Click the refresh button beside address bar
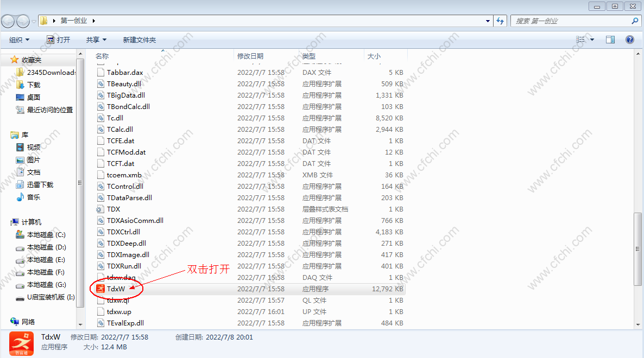This screenshot has width=644, height=358. (500, 21)
